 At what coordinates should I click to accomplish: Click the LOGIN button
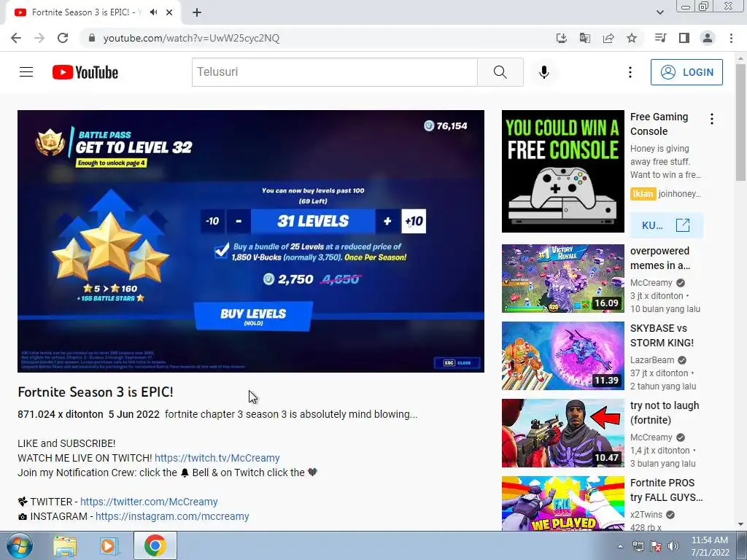pos(686,72)
